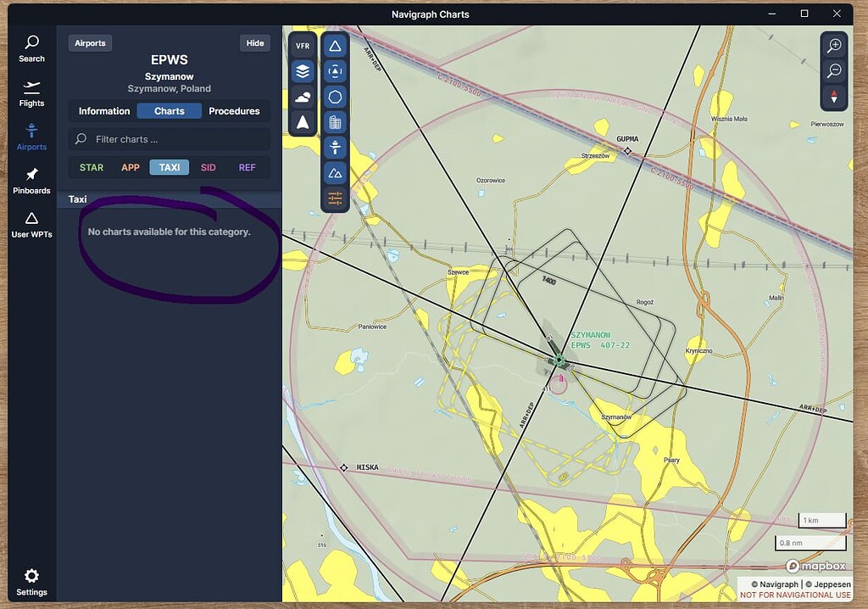
Task: Enable the STAR charts filter
Action: pyautogui.click(x=91, y=167)
